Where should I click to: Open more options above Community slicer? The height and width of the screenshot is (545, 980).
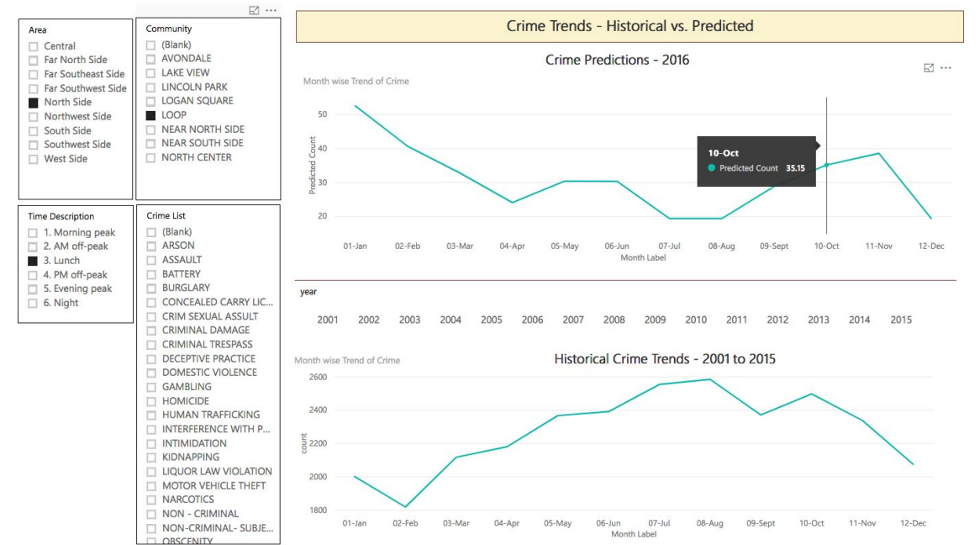pos(271,10)
